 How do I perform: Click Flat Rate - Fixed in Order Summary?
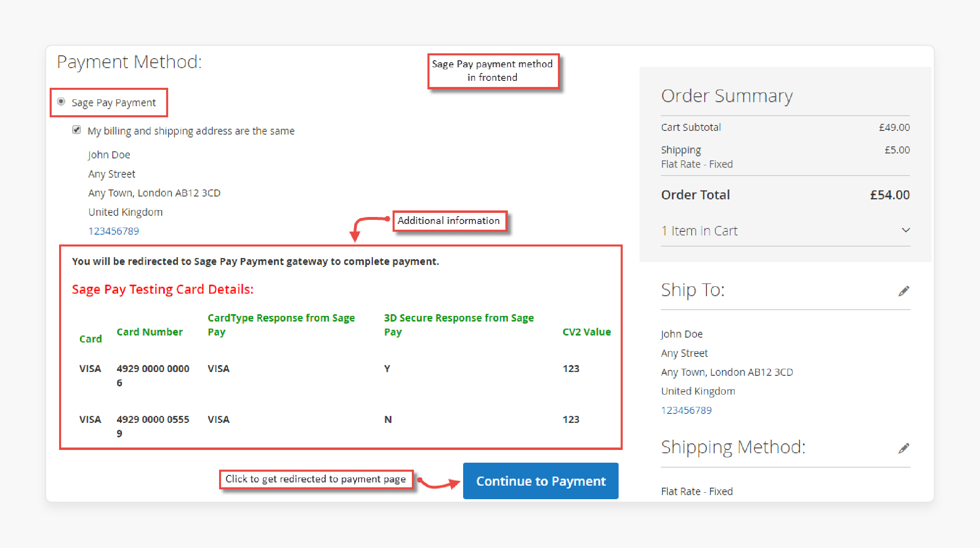point(697,164)
